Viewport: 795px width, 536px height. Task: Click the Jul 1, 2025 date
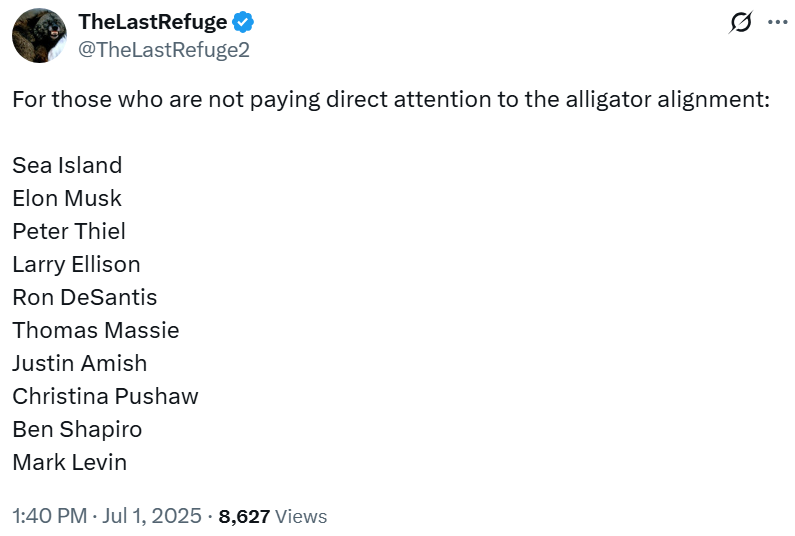(x=150, y=516)
